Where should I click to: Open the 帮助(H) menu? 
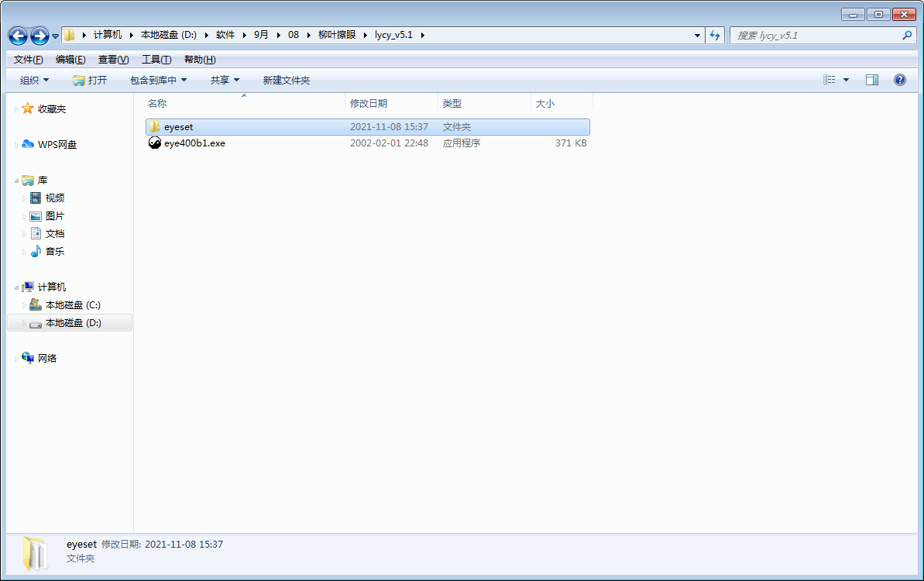pos(200,60)
